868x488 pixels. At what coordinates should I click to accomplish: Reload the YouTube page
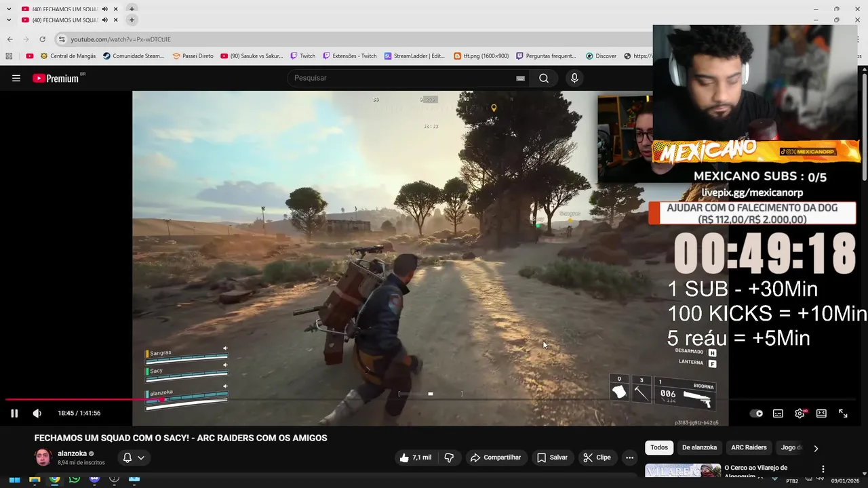point(42,39)
